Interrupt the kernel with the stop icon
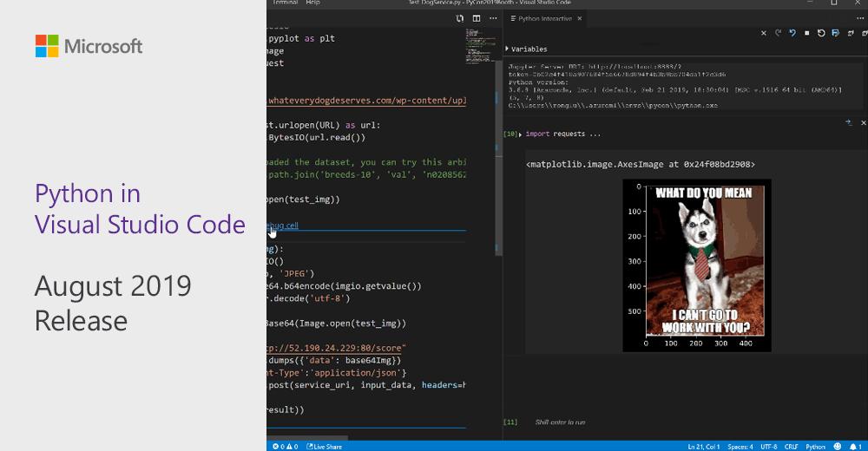The height and width of the screenshot is (451, 868). 806,33
